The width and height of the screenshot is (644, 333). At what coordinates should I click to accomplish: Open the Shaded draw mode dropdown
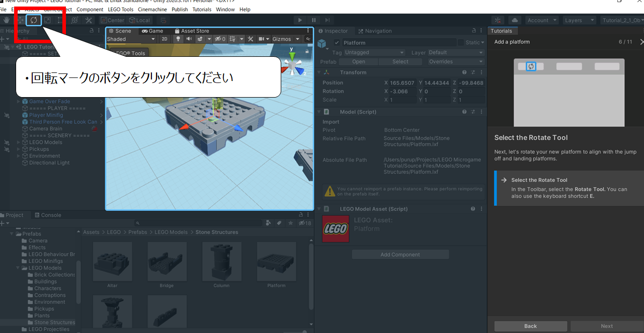pos(131,39)
